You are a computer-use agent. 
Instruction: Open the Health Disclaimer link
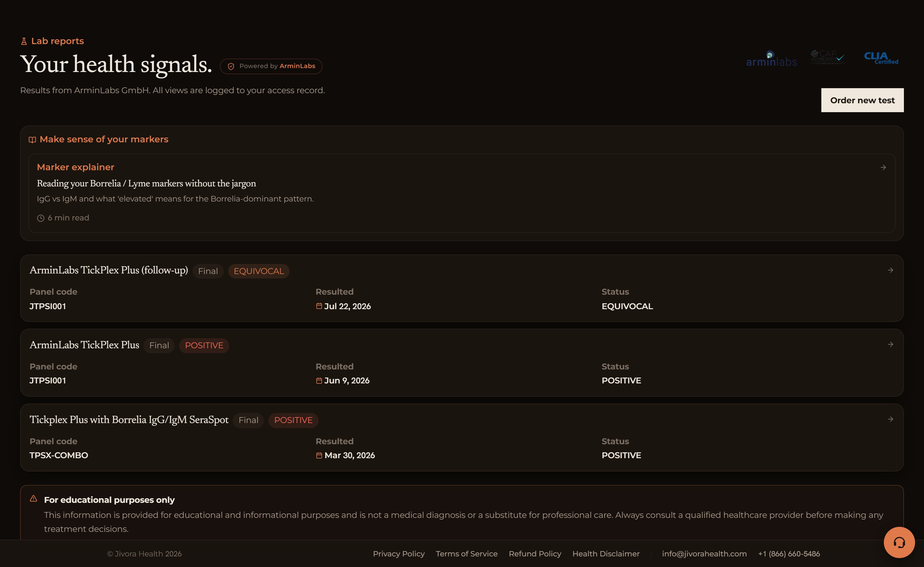point(606,554)
